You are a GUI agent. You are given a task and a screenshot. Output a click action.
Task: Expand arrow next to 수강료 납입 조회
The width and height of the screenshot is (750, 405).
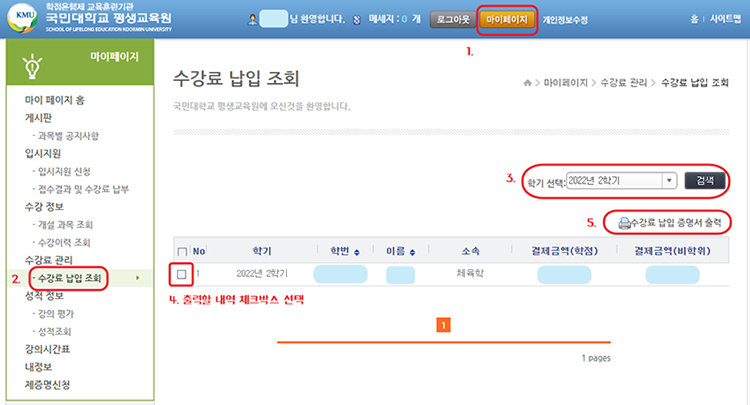(x=136, y=277)
